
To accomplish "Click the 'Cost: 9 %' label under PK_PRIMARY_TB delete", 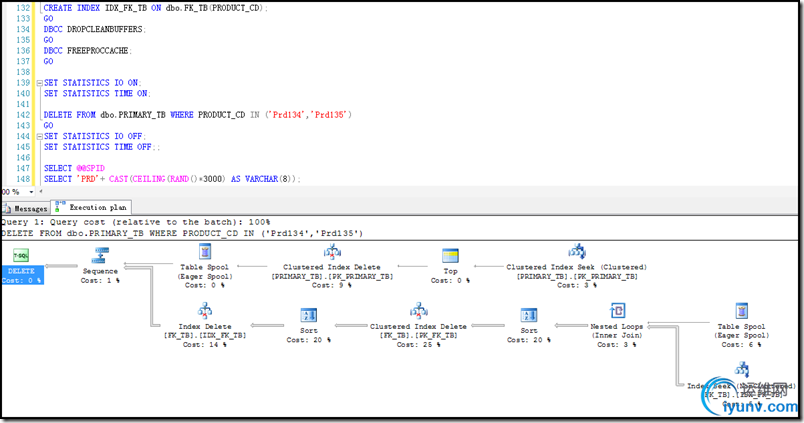I will [332, 285].
